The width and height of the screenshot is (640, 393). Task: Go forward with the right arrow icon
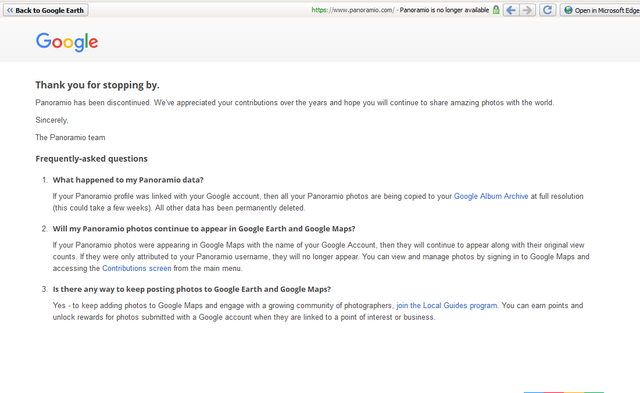coord(527,10)
